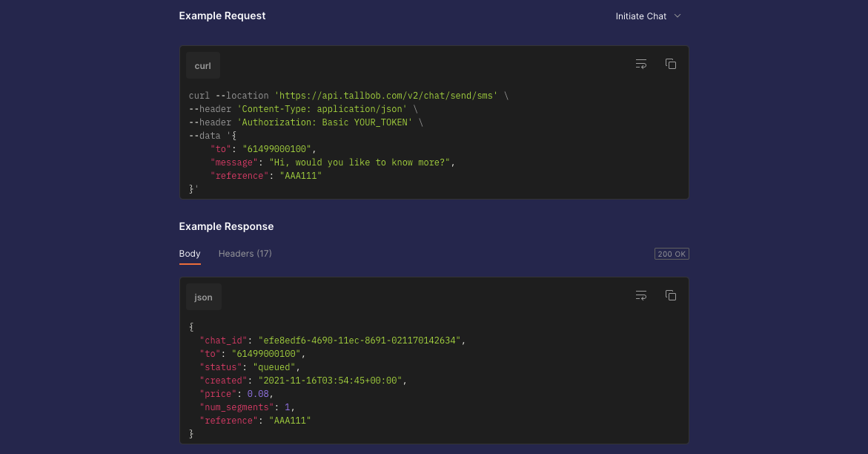Viewport: 868px width, 454px height.
Task: Click the 'Content-Type: application/json' header line
Action: (x=303, y=109)
